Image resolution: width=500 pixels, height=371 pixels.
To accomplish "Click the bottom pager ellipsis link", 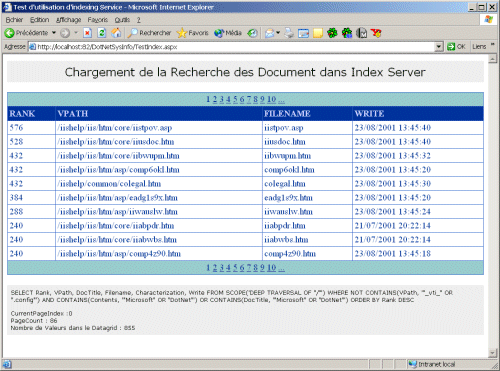I will 282,268.
